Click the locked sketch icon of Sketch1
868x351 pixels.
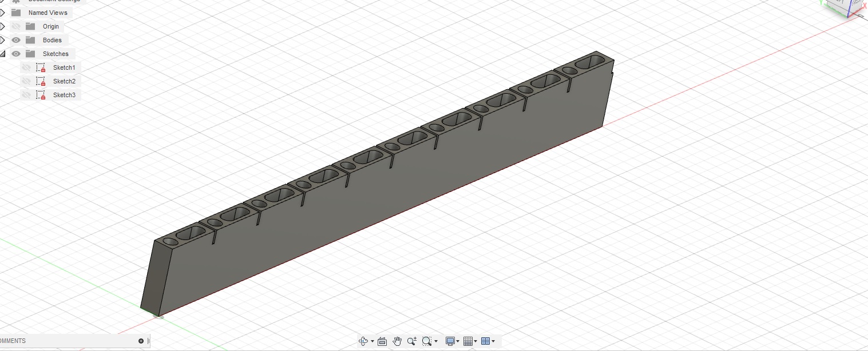(x=41, y=67)
